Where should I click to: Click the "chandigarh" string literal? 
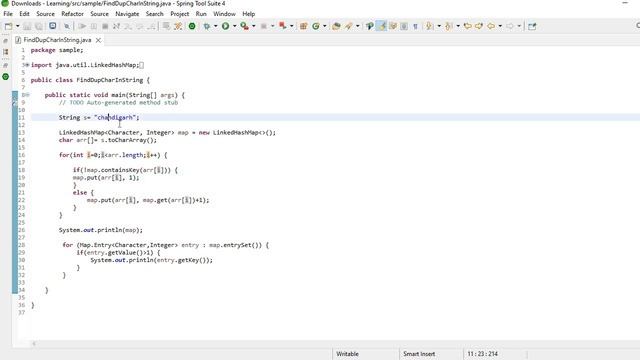[114, 118]
